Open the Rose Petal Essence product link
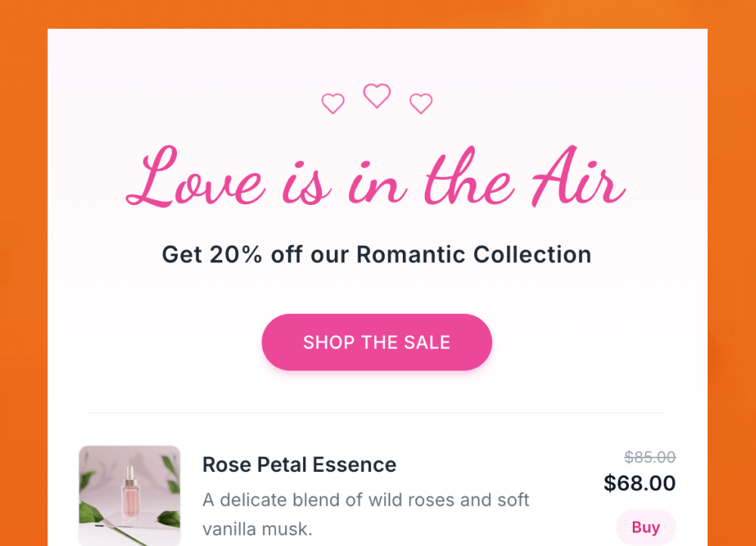This screenshot has width=756, height=546. 299,464
